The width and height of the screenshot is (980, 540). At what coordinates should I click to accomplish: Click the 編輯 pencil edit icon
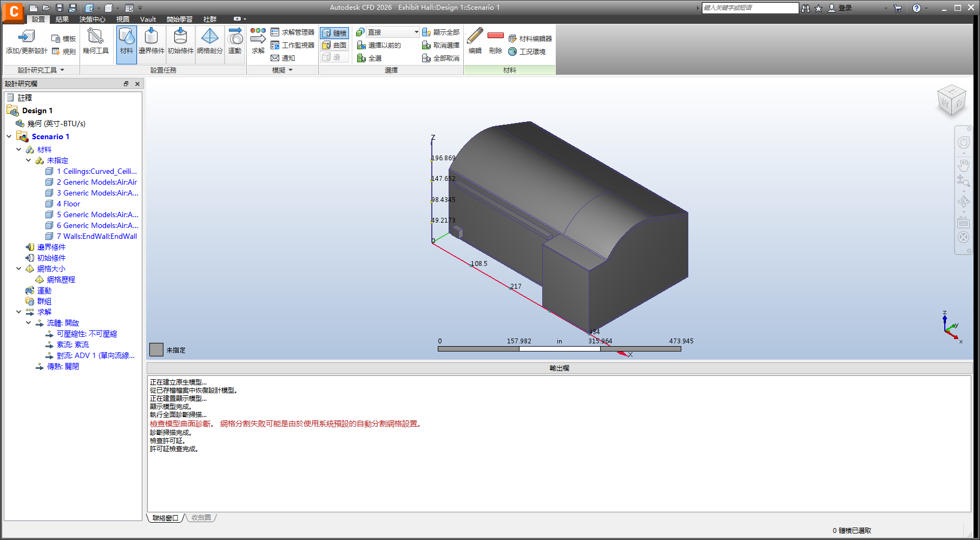[x=475, y=36]
